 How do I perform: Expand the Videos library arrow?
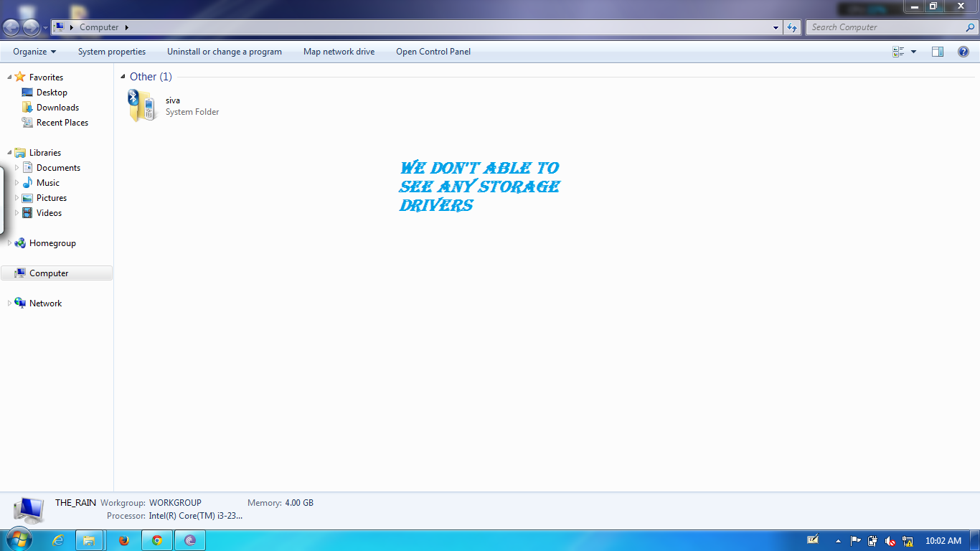pos(17,213)
